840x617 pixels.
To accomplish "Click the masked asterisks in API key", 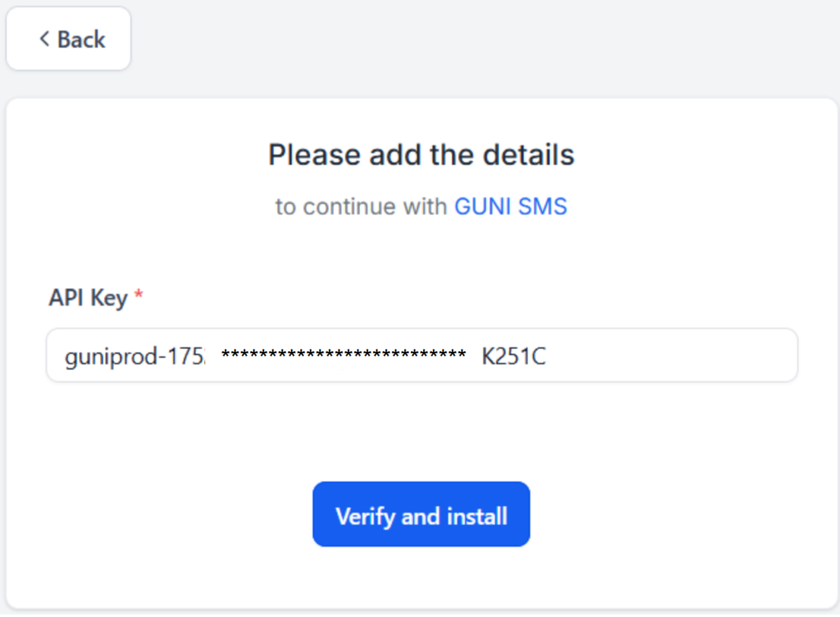I will 344,354.
